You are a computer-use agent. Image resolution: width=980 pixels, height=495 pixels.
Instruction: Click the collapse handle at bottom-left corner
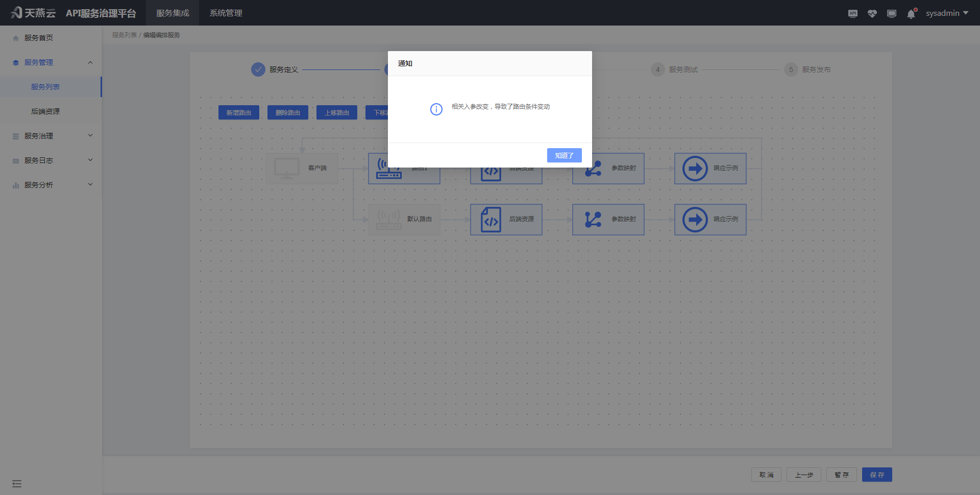pyautogui.click(x=17, y=483)
